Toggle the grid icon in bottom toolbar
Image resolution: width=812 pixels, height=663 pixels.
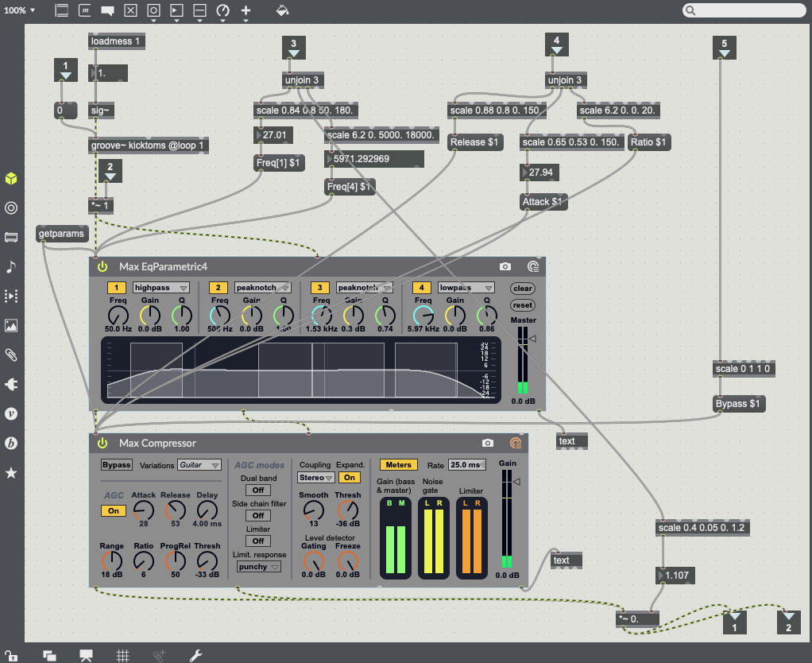click(x=123, y=656)
